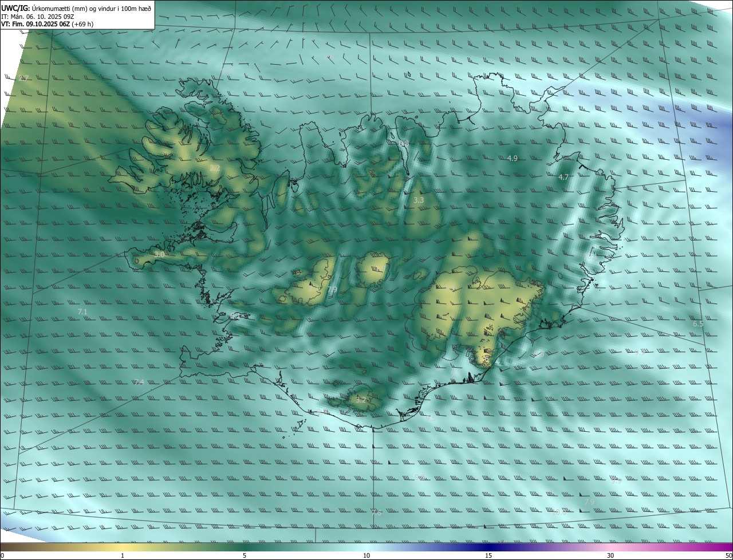Click the 7.6 value on the map
Image resolution: width=733 pixels, height=560 pixels.
pyautogui.click(x=376, y=513)
